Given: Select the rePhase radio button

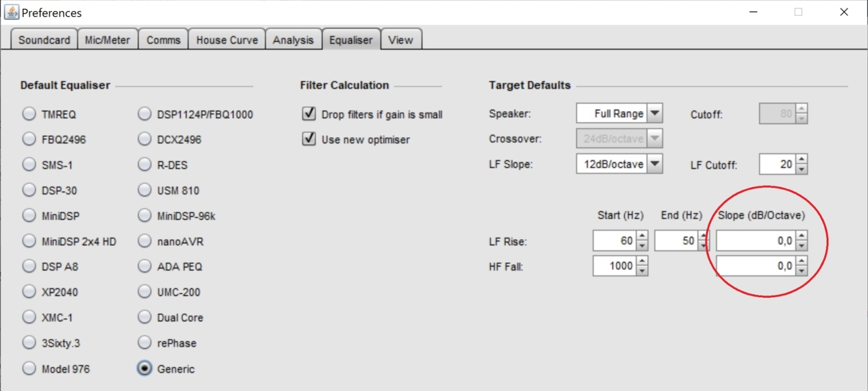Looking at the screenshot, I should 144,342.
